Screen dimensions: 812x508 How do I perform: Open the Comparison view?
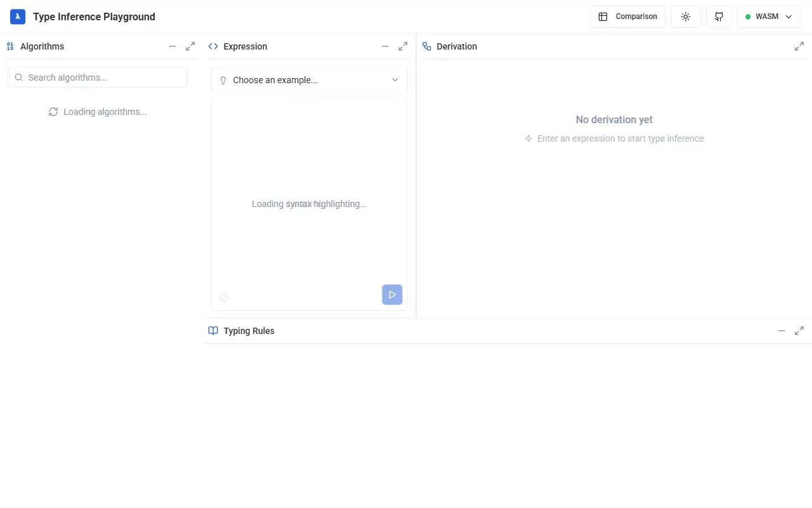point(627,17)
